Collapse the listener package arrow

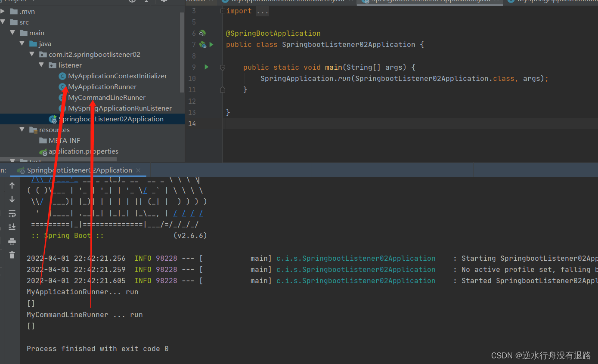pyautogui.click(x=41, y=65)
